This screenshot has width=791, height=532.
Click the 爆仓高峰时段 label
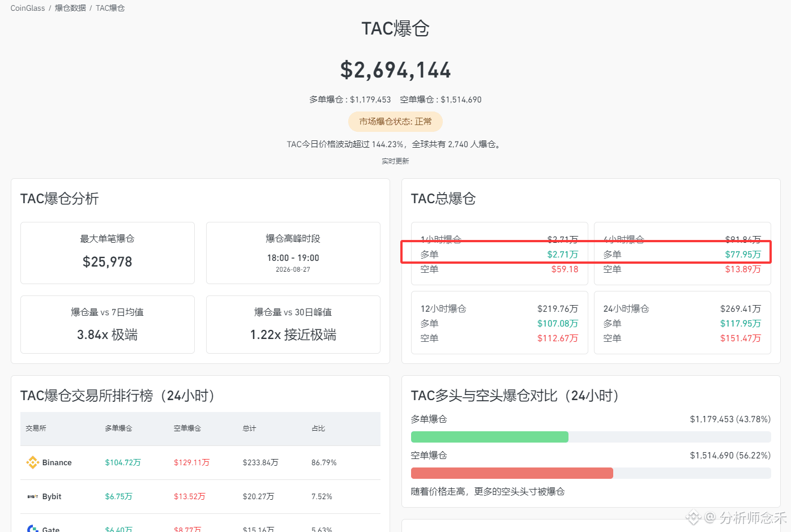(x=293, y=239)
